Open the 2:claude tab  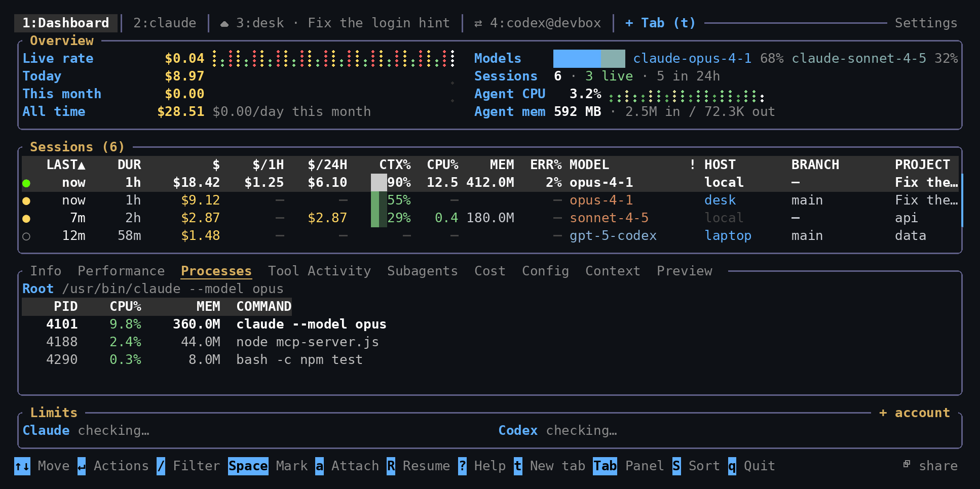165,23
